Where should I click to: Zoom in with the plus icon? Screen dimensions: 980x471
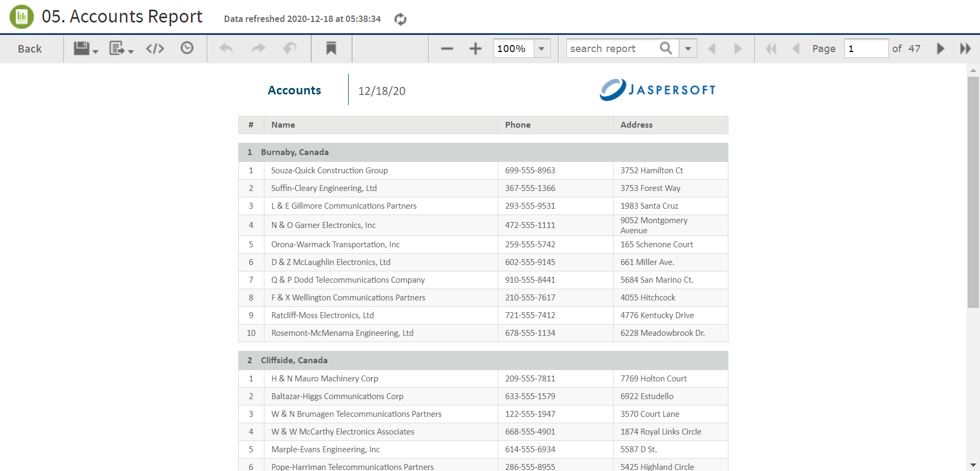click(x=475, y=49)
